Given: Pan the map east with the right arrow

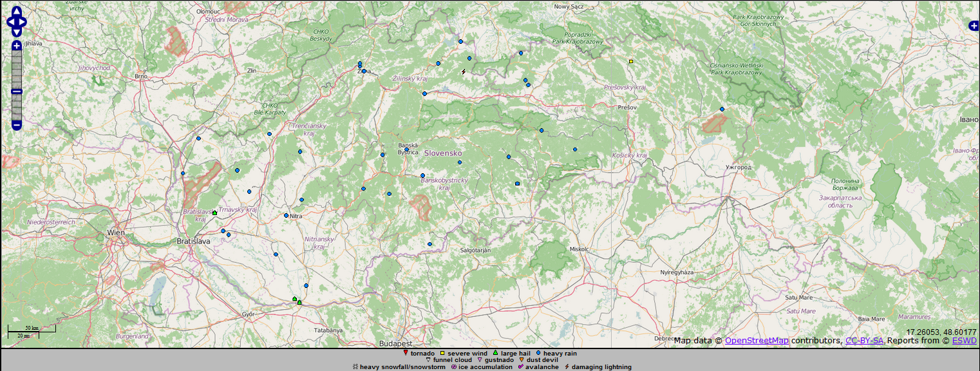Looking at the screenshot, I should click(x=23, y=22).
